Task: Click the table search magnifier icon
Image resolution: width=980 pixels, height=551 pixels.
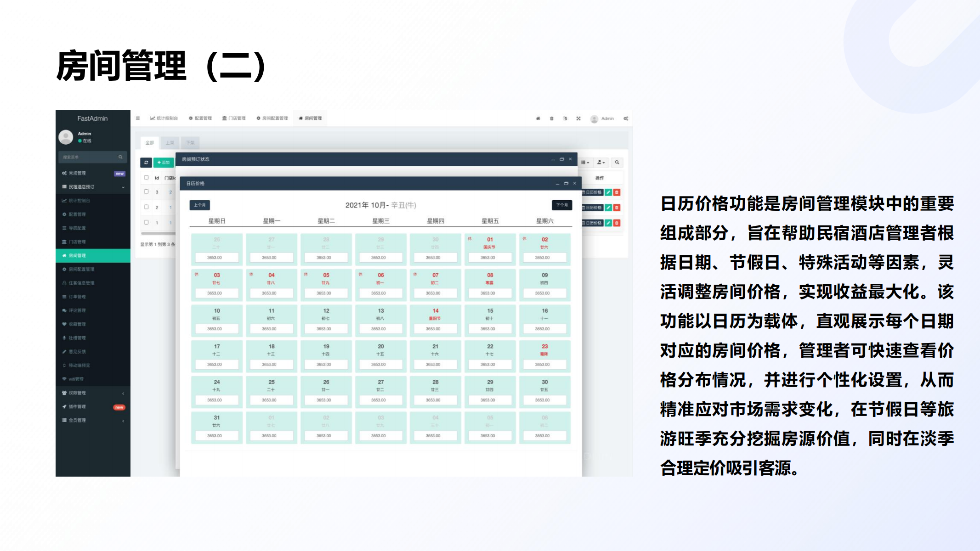Action: [617, 163]
